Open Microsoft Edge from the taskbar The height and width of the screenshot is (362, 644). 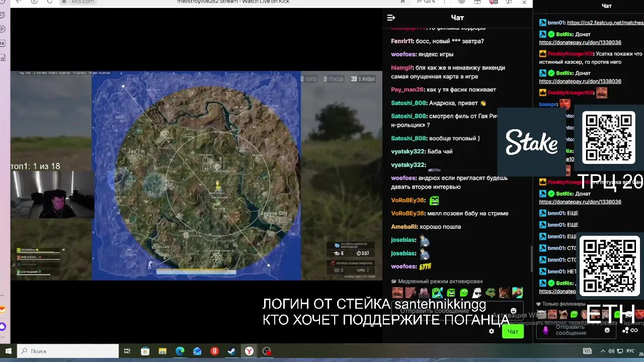coord(180,351)
